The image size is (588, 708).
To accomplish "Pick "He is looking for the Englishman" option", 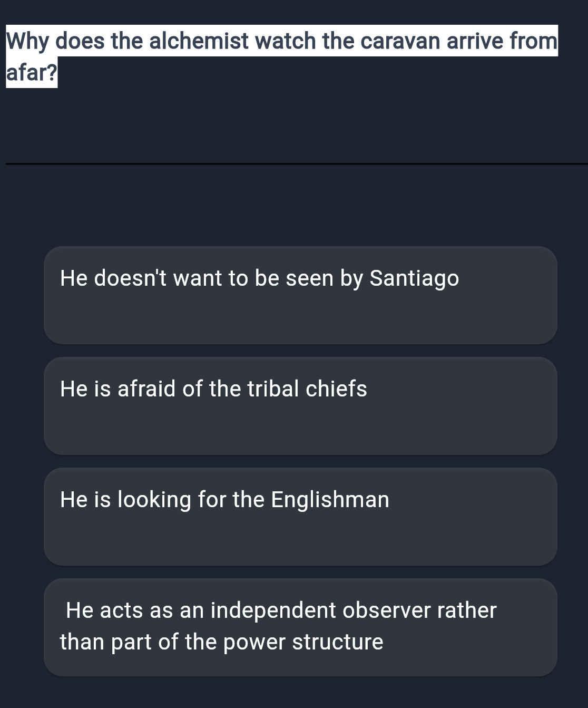I will [x=300, y=517].
